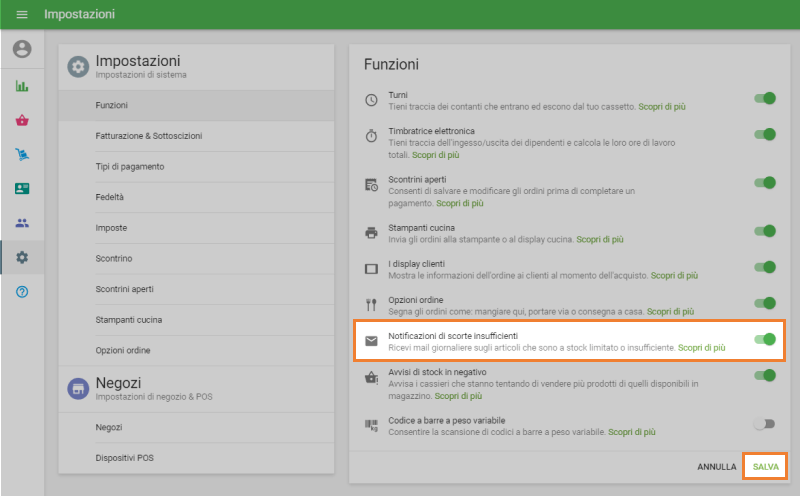
Task: Enable Codice a barre a peso variabile
Action: click(765, 424)
